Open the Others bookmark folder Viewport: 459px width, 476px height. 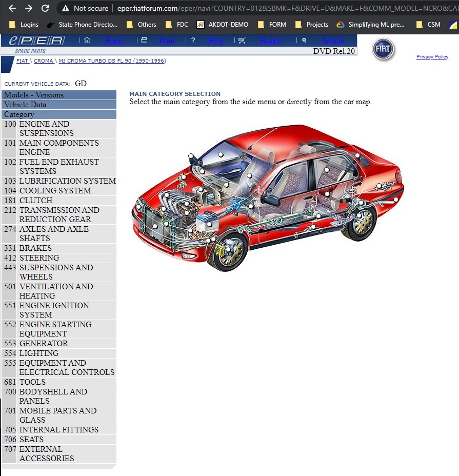click(x=142, y=25)
